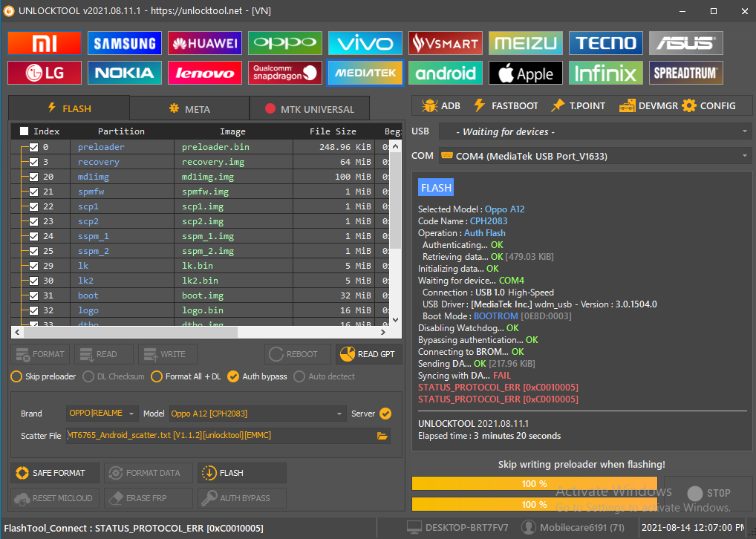Click the DESKTOP-BRT7FV7 status bar entry
This screenshot has width=756, height=539.
[x=457, y=528]
